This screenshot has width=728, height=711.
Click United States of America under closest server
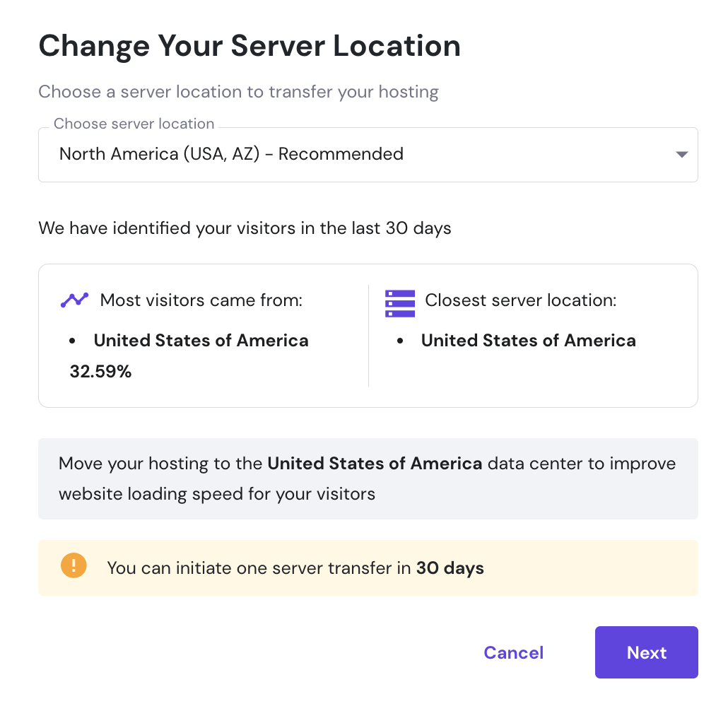[528, 341]
